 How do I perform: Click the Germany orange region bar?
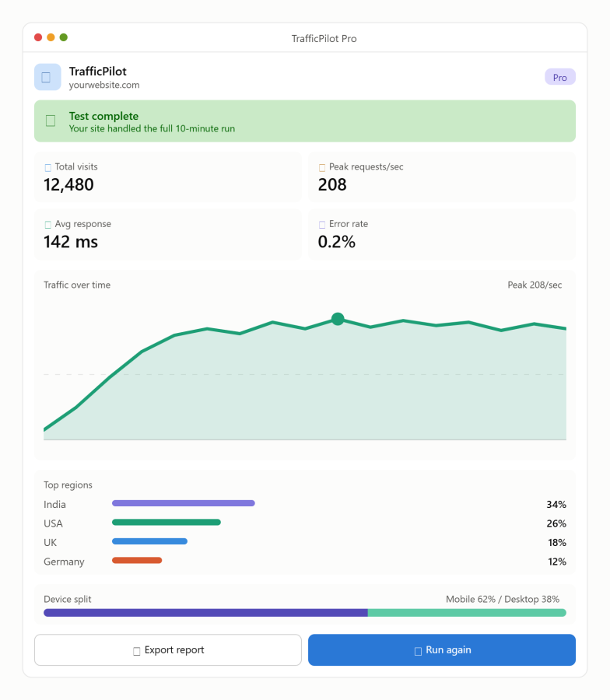(137, 560)
